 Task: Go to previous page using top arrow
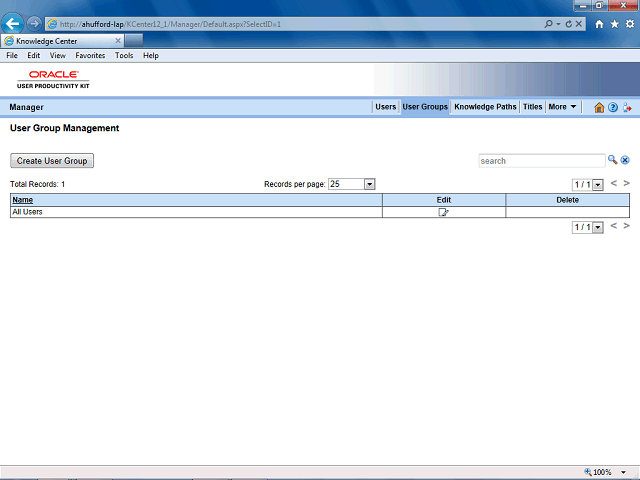(613, 183)
